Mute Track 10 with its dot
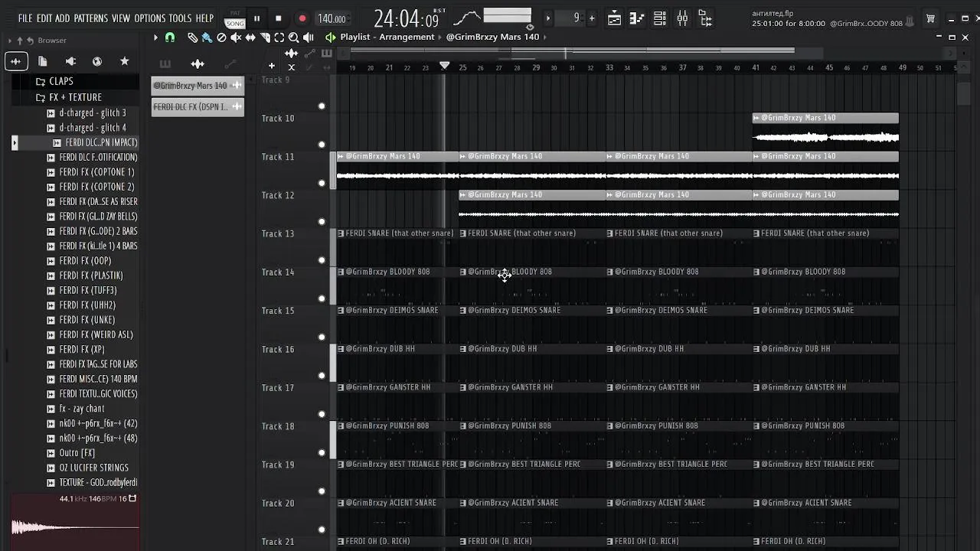 click(322, 145)
